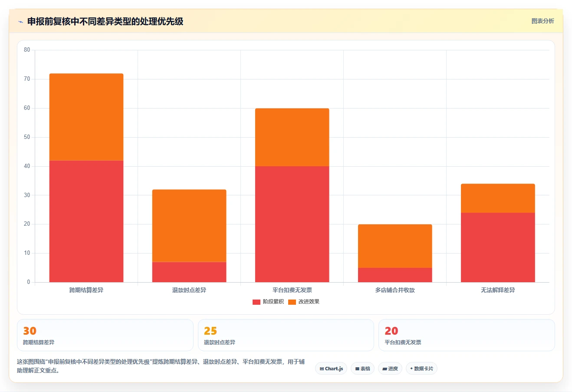Click the 跨期结算差异 x-axis label
This screenshot has width=572, height=392.
pyautogui.click(x=86, y=290)
